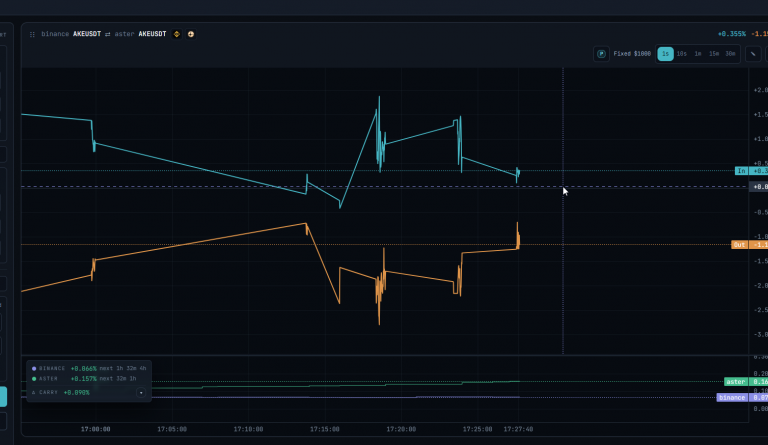
Task: Click the CARRY +0.090% value
Action: [x=76, y=393]
